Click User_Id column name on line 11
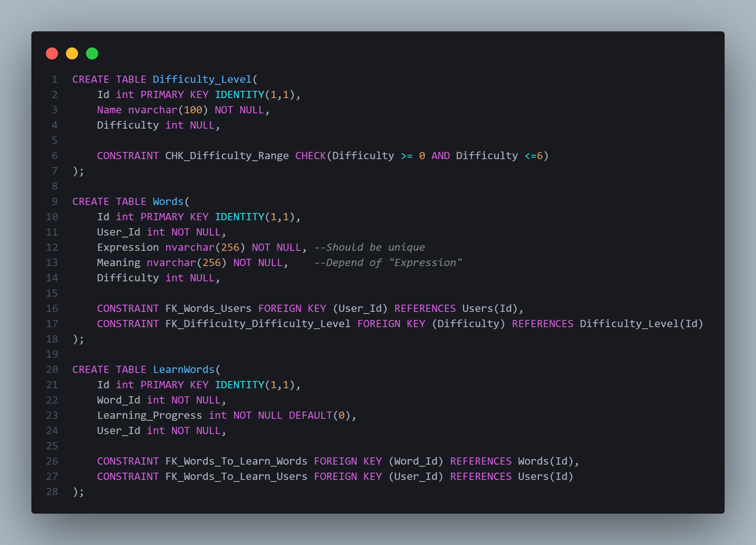 coord(119,232)
